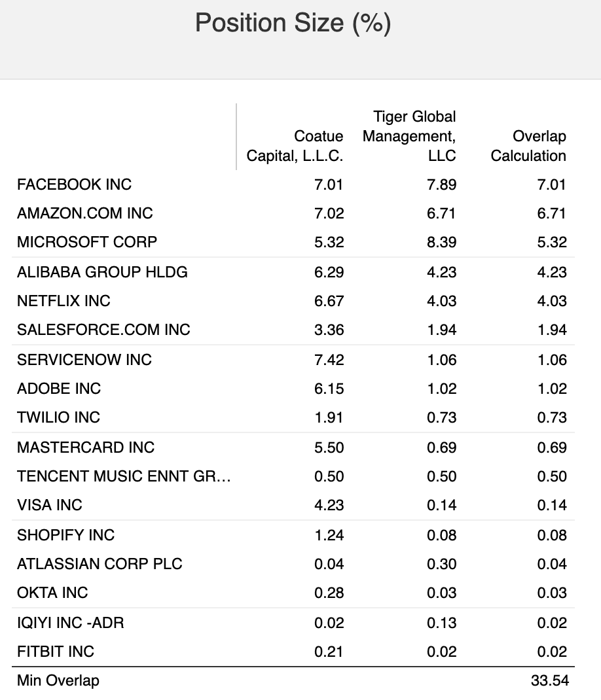Click ATLASSIAN CORP PLC row label
The width and height of the screenshot is (601, 700).
tap(100, 564)
